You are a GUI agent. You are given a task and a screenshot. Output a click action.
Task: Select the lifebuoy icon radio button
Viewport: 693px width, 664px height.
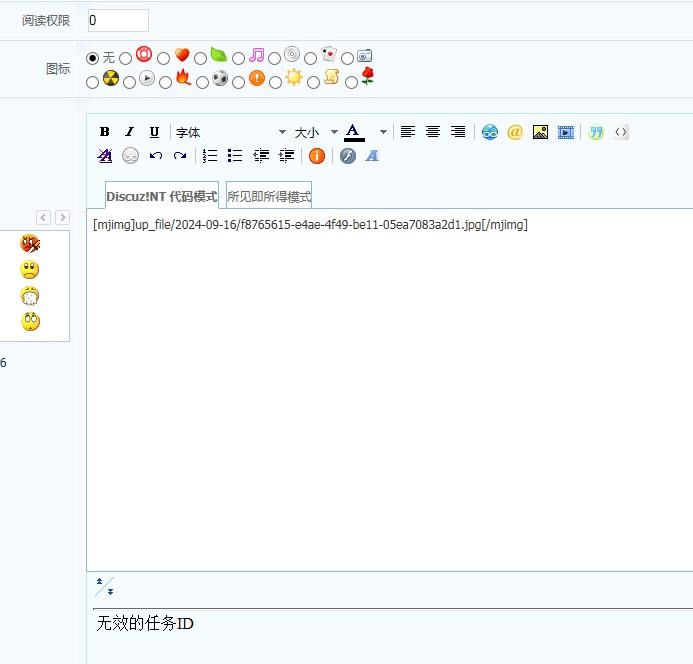[126, 58]
